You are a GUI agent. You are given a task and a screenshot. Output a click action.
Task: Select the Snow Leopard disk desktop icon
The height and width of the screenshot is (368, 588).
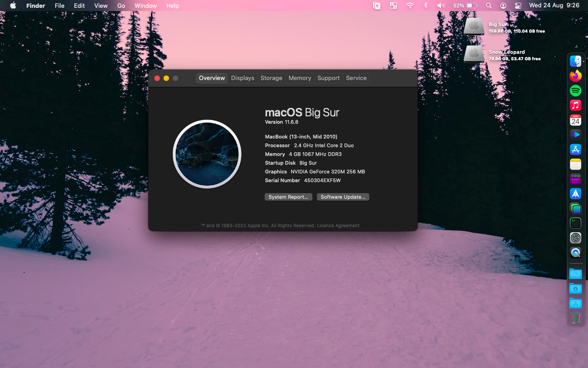(474, 54)
